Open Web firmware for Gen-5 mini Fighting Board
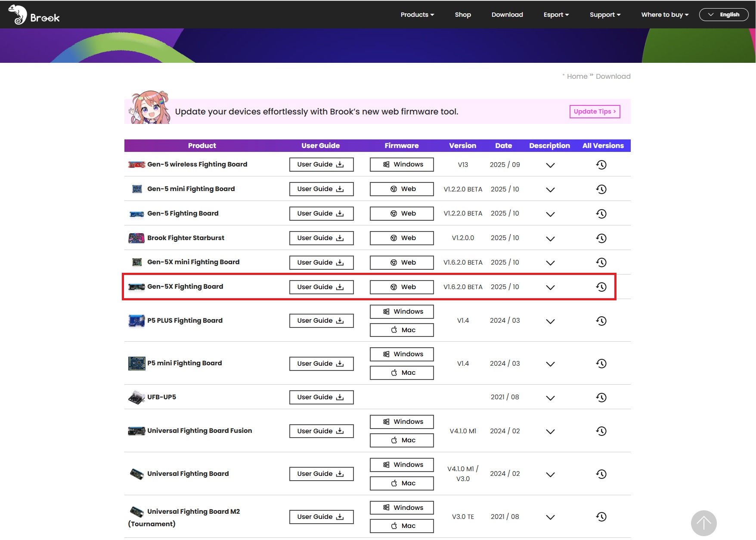The image size is (756, 540). click(x=402, y=189)
